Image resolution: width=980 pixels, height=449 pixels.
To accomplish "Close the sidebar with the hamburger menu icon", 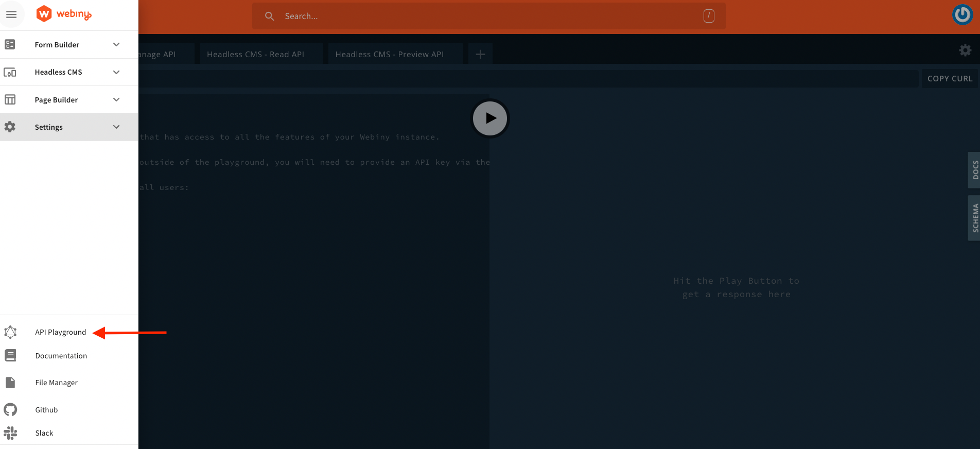I will pos(11,15).
